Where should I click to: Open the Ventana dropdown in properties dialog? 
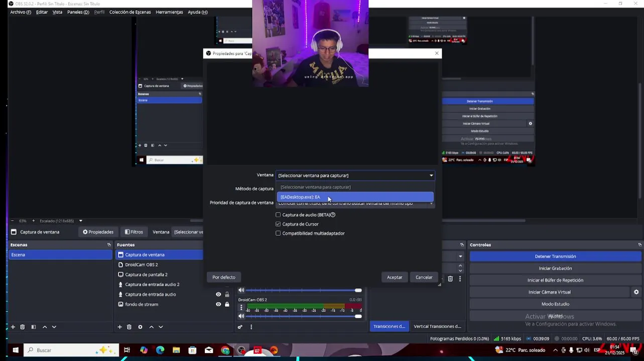point(355,175)
